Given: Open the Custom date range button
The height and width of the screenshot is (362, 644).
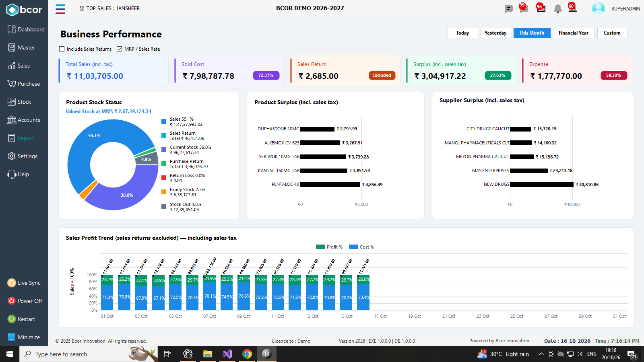Looking at the screenshot, I should click(x=612, y=33).
